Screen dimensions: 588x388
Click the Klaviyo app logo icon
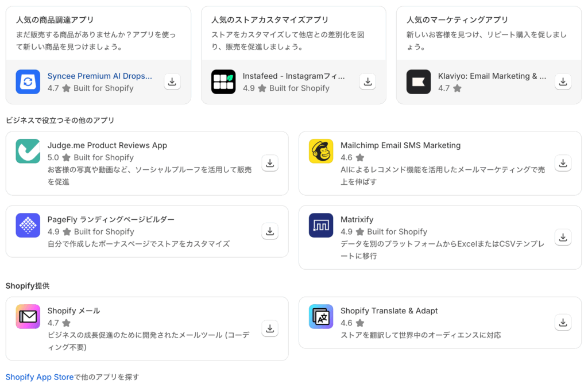(x=419, y=82)
